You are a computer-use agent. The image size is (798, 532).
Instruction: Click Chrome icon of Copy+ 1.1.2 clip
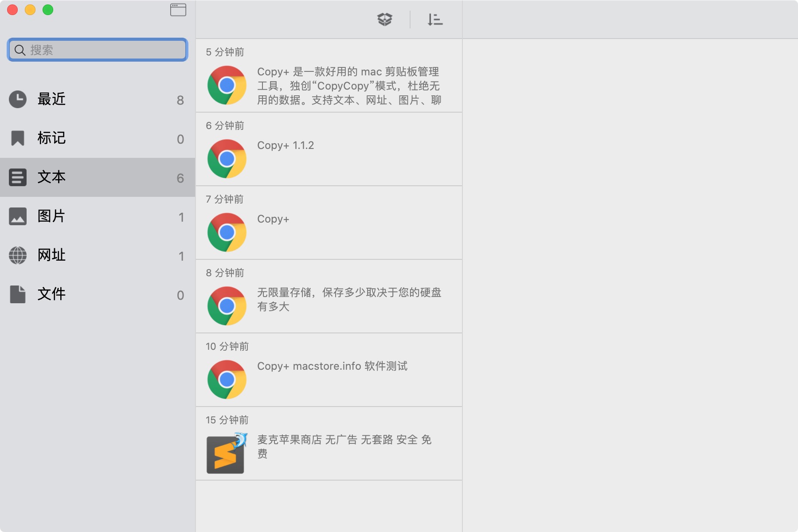pos(227,159)
